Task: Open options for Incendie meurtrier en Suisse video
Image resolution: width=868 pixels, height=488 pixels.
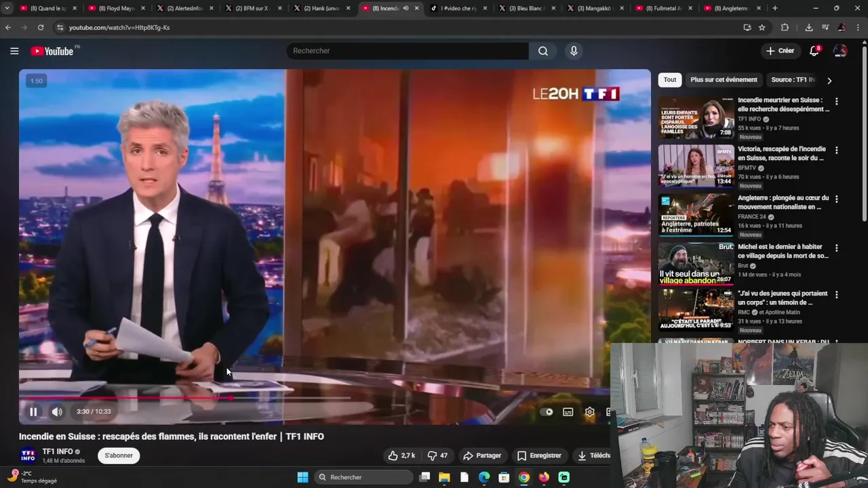Action: pos(836,102)
